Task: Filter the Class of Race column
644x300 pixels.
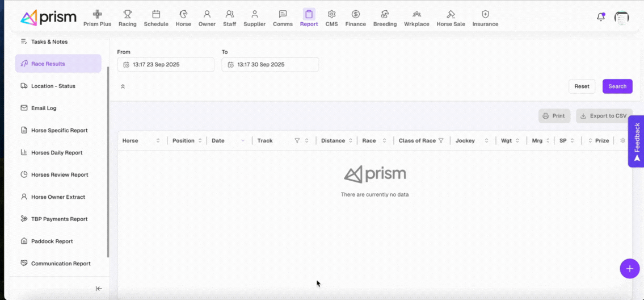Action: 441,141
